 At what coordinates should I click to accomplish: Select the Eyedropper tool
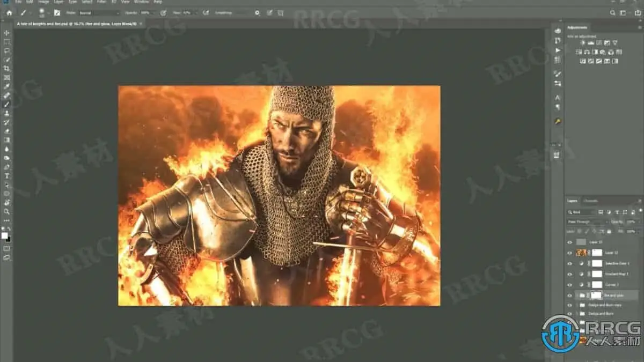click(x=7, y=86)
